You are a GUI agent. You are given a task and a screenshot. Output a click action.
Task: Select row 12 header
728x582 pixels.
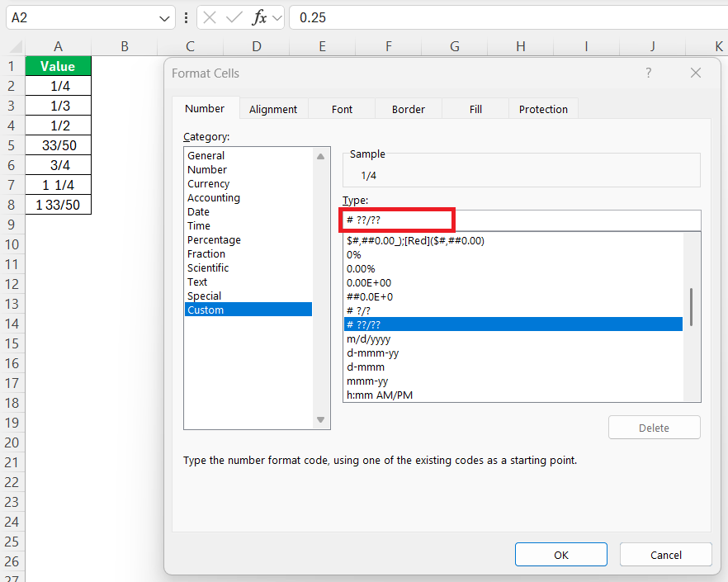12,284
